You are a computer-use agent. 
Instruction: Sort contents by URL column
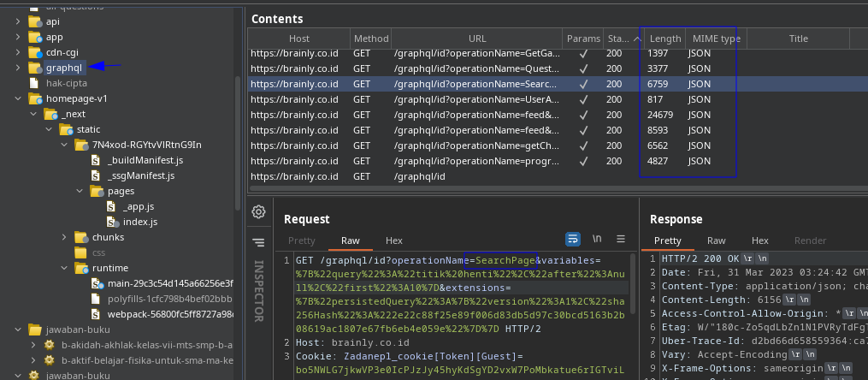point(477,39)
